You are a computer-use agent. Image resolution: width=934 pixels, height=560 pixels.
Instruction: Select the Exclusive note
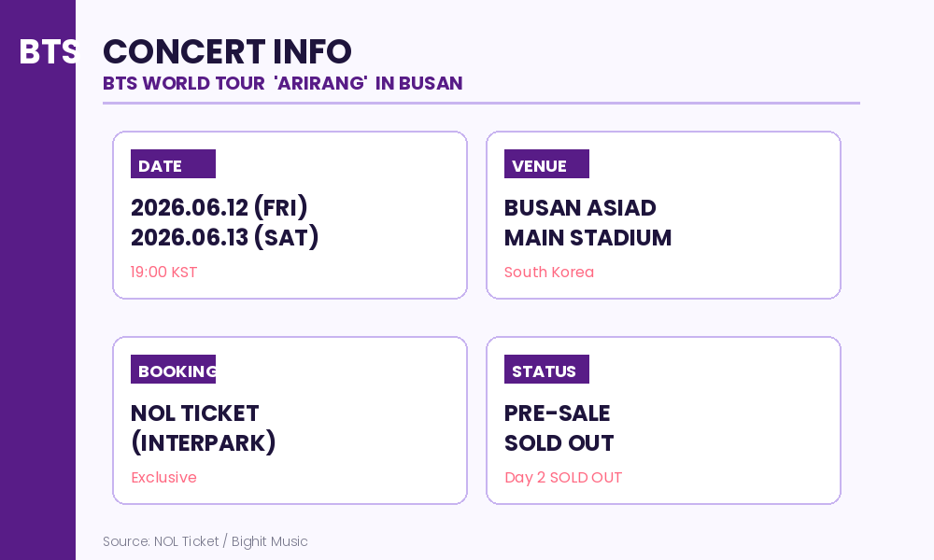163,477
